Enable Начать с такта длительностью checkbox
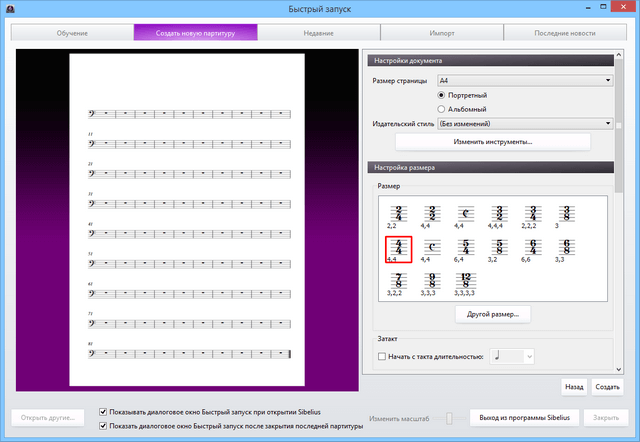The image size is (640, 442). pyautogui.click(x=381, y=356)
